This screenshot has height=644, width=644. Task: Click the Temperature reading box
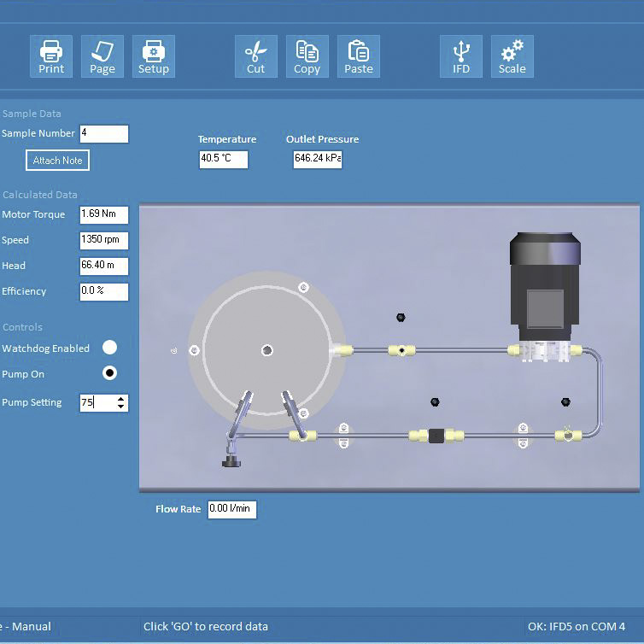pos(223,159)
